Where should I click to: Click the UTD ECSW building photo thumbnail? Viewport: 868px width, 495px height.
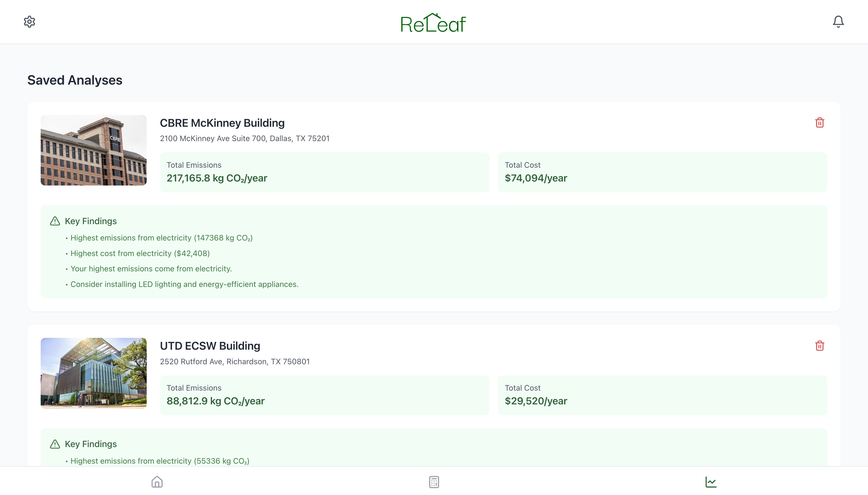coord(93,373)
